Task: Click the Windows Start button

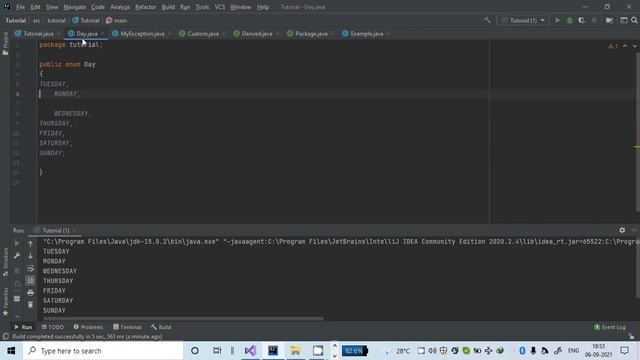Action: pyautogui.click(x=11, y=351)
